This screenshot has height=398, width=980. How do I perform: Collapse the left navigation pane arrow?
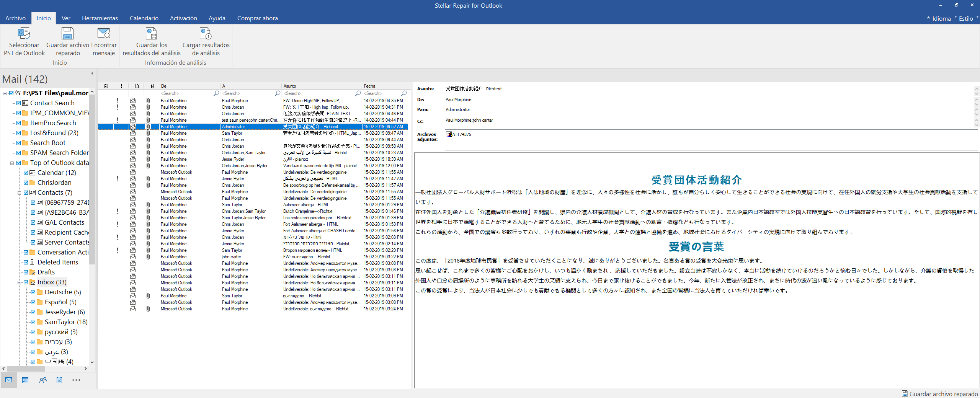92,73
